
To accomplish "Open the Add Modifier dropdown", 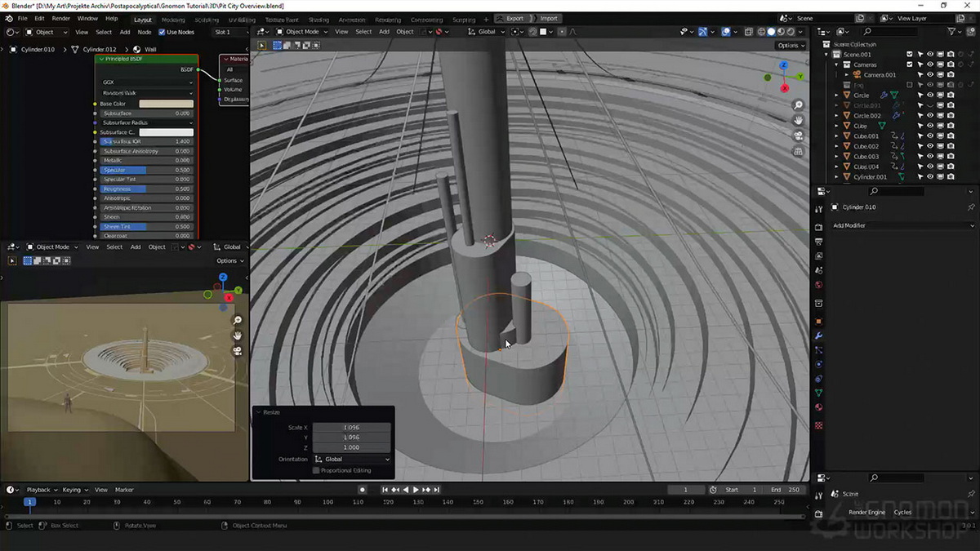I will (902, 225).
